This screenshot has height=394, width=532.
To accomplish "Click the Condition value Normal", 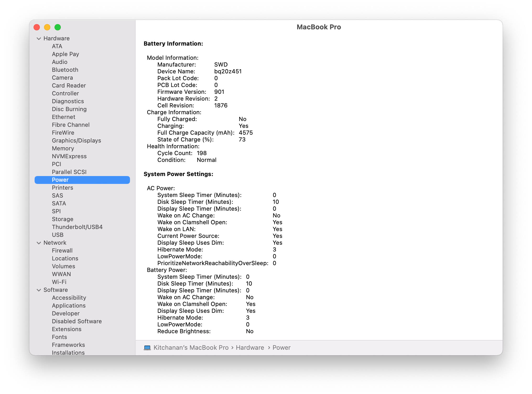I will tap(207, 160).
